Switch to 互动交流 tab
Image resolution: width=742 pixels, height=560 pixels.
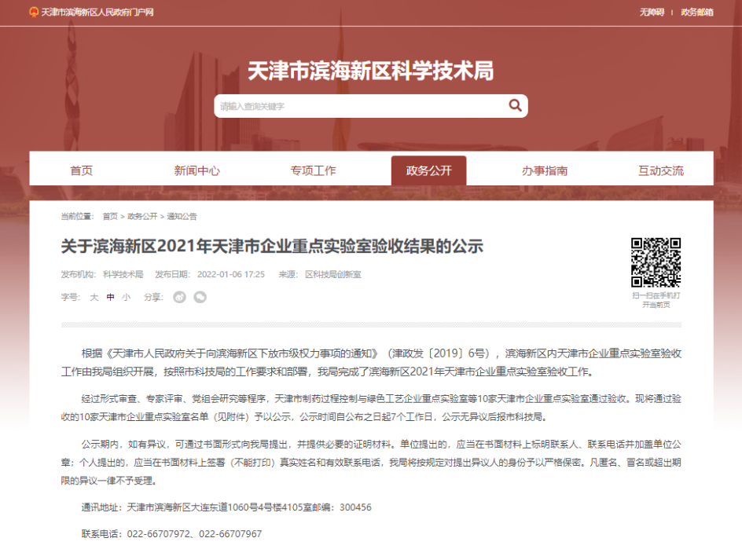click(x=660, y=170)
